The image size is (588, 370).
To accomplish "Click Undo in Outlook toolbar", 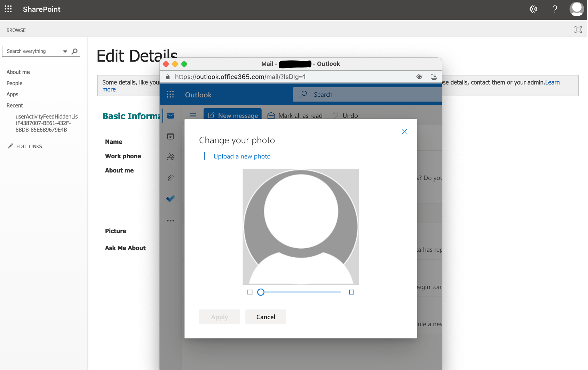I will [345, 115].
